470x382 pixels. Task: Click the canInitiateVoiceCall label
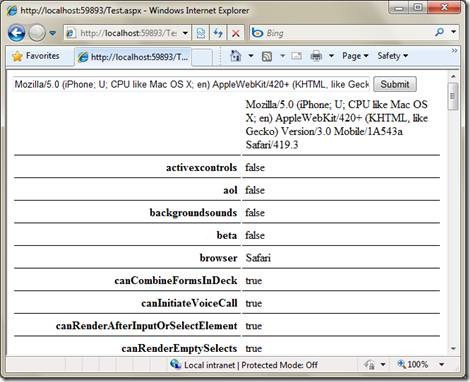point(189,303)
